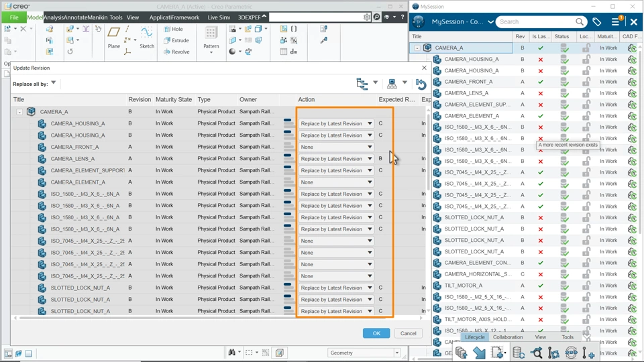
Task: Click the Creo help question mark
Action: [x=402, y=17]
